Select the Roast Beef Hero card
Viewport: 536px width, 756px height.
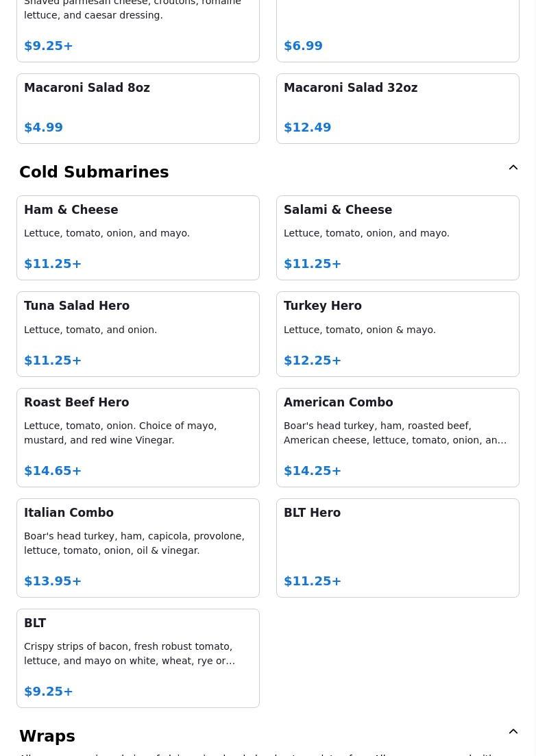[138, 437]
